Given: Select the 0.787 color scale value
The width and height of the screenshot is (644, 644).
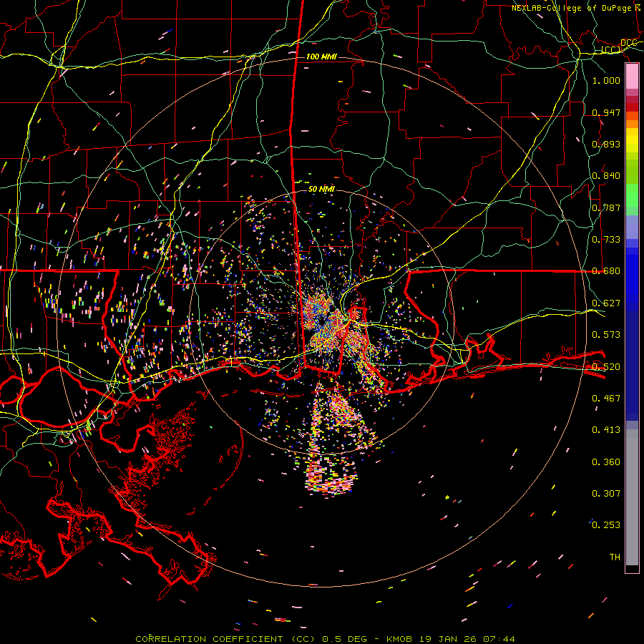Looking at the screenshot, I should pyautogui.click(x=606, y=208).
